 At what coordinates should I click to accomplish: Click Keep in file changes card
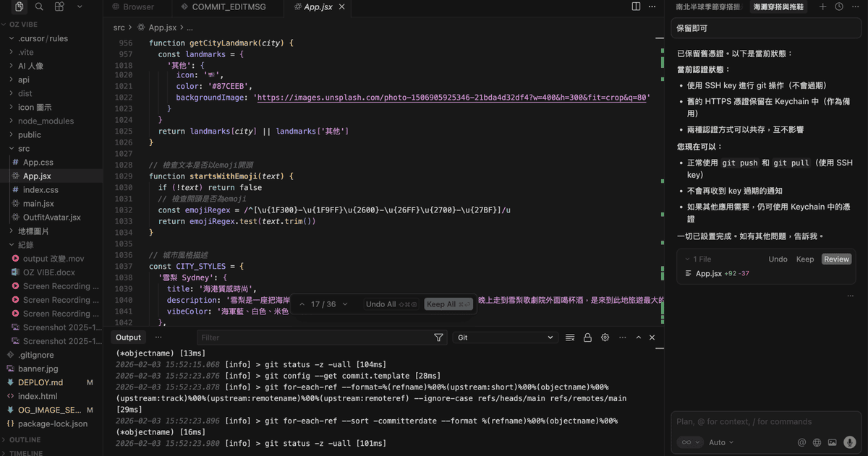click(805, 259)
